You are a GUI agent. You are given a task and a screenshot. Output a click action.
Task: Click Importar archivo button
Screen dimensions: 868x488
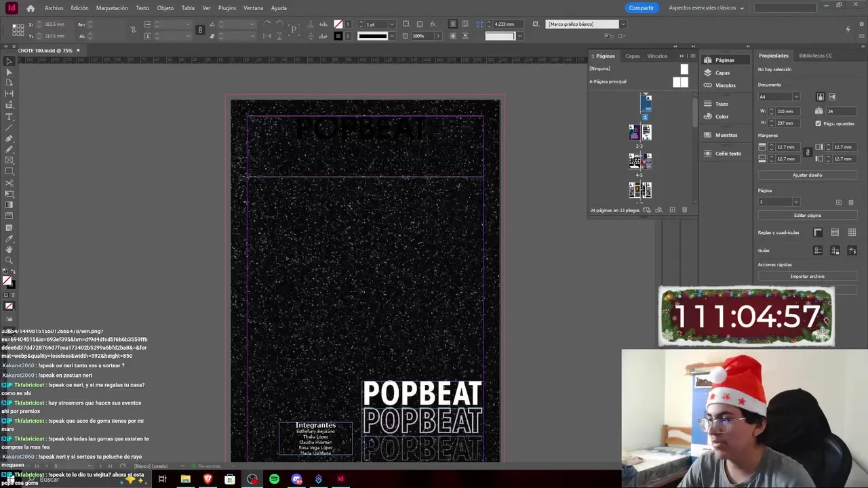coord(807,277)
